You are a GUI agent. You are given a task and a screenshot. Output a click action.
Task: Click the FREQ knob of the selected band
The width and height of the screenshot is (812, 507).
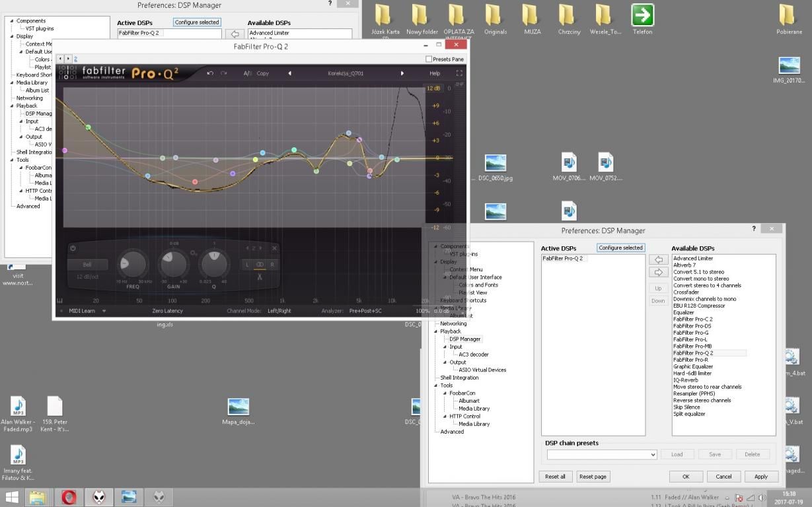[x=132, y=265]
